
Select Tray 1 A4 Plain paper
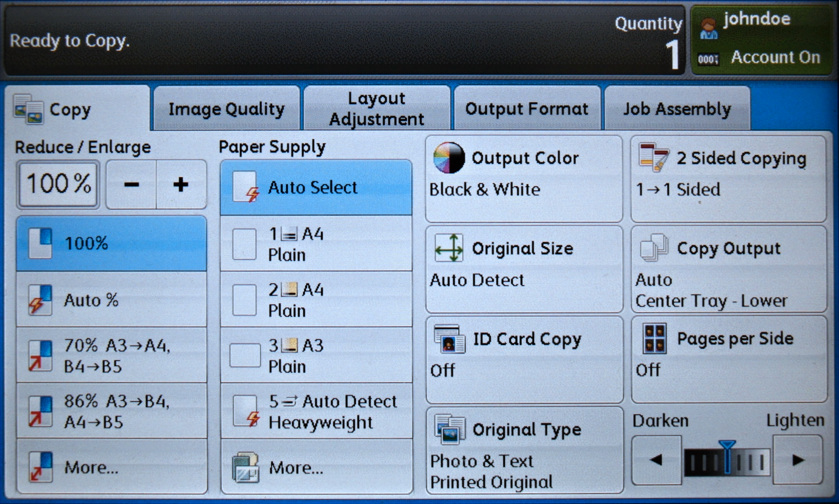coord(316,244)
